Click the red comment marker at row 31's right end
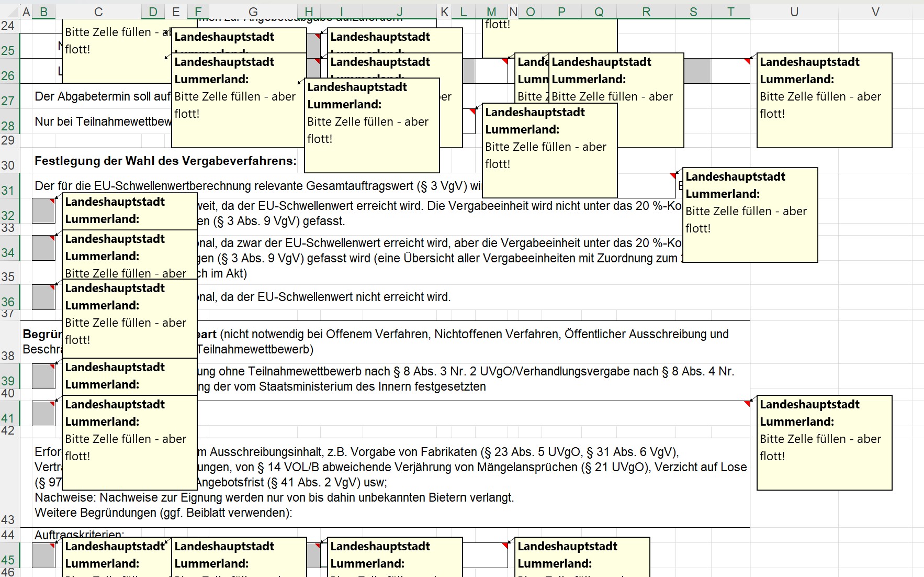Screen dimensions: 924x577 [673, 175]
